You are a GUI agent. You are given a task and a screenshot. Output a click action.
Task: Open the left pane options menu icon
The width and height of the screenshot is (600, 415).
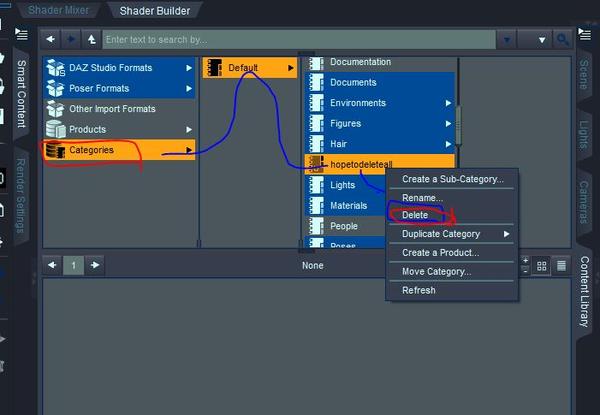(21, 34)
